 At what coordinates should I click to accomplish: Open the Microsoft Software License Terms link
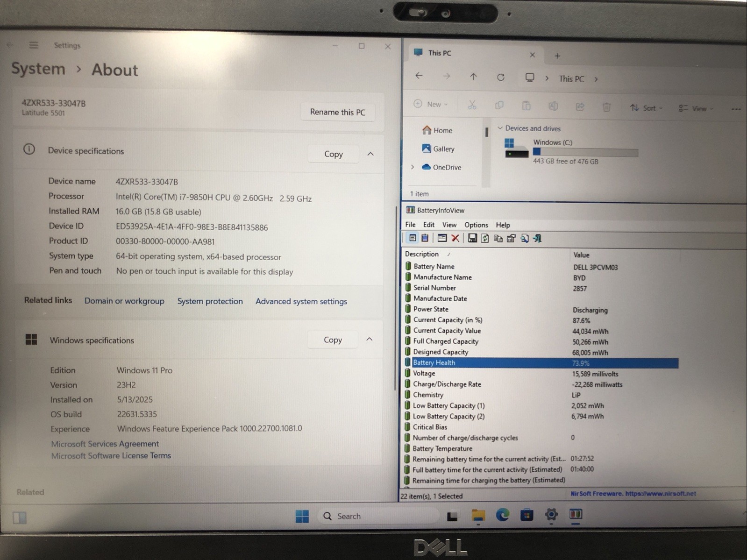pos(111,456)
